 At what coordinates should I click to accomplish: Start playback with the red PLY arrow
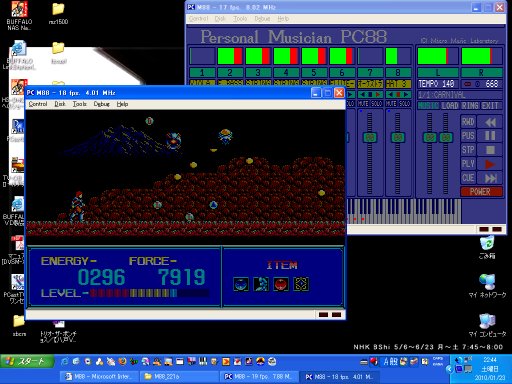(490, 164)
